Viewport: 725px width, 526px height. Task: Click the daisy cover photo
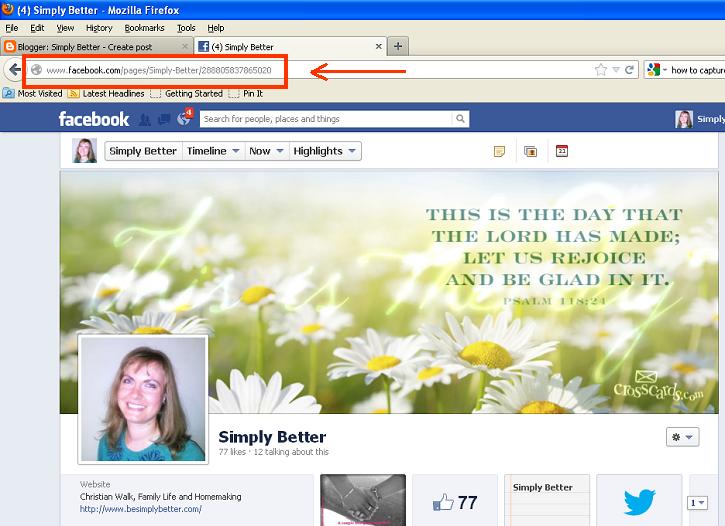[389, 292]
